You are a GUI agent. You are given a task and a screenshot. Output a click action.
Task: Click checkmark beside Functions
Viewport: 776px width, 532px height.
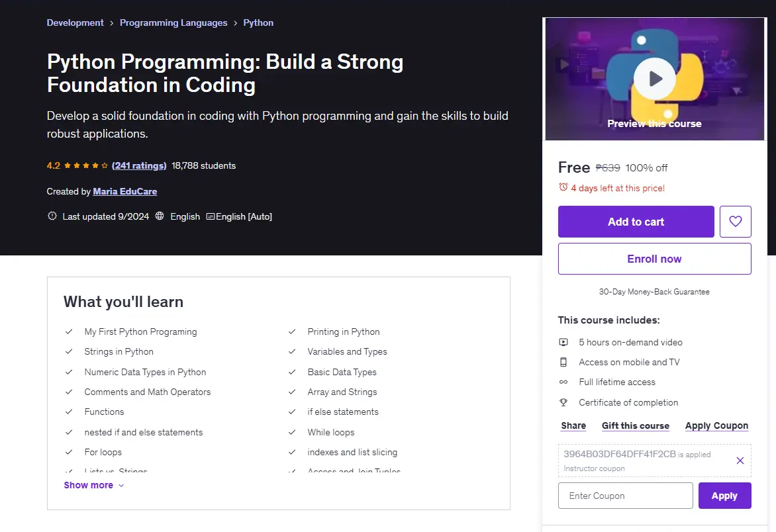69,412
